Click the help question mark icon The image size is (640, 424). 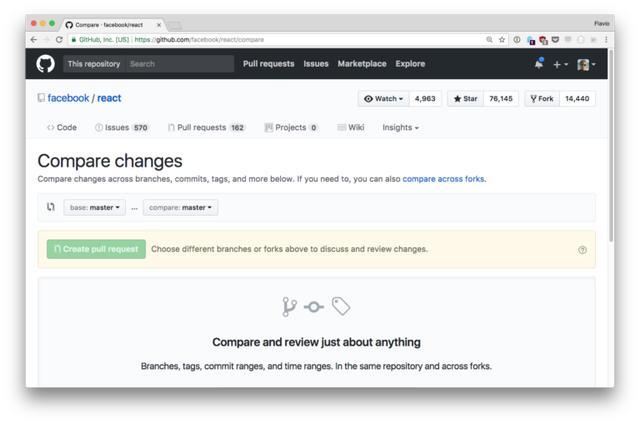click(x=582, y=250)
